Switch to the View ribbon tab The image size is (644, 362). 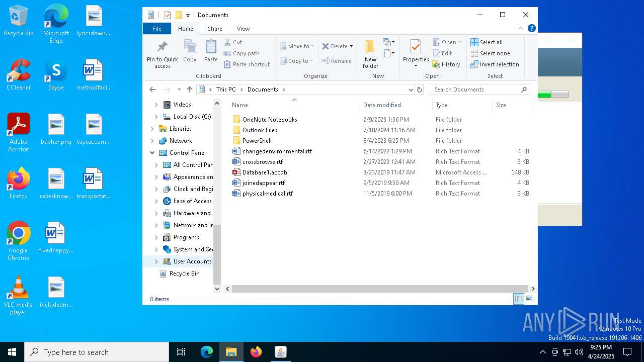tap(243, 29)
